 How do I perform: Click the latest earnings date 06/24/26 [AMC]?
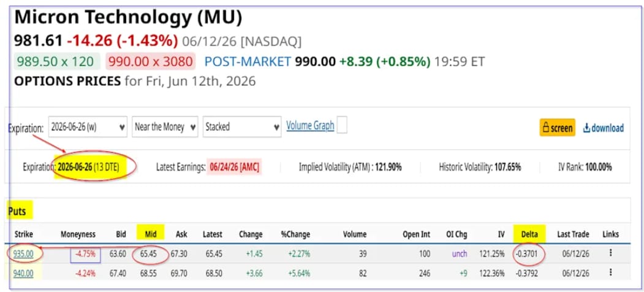[x=235, y=167]
